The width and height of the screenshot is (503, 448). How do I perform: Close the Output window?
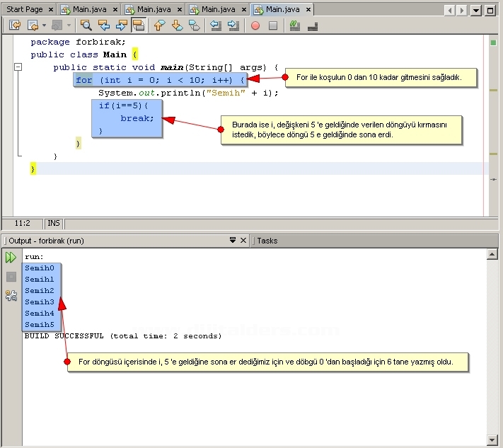click(x=243, y=240)
